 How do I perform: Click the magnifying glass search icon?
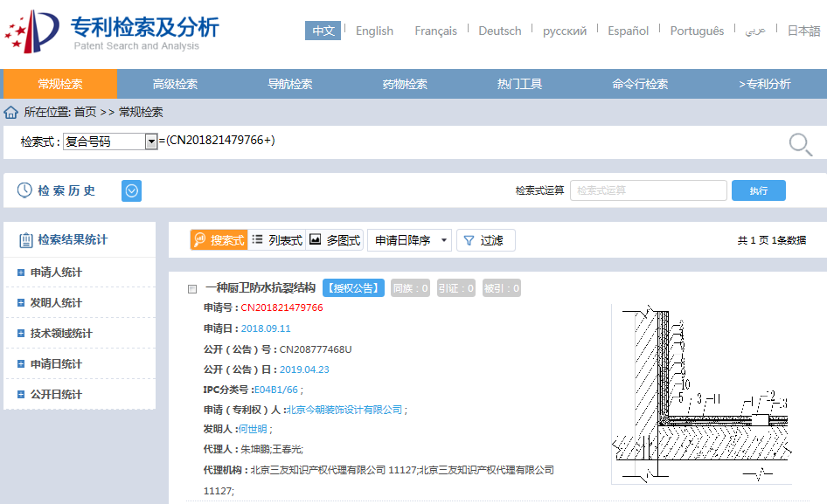[800, 144]
